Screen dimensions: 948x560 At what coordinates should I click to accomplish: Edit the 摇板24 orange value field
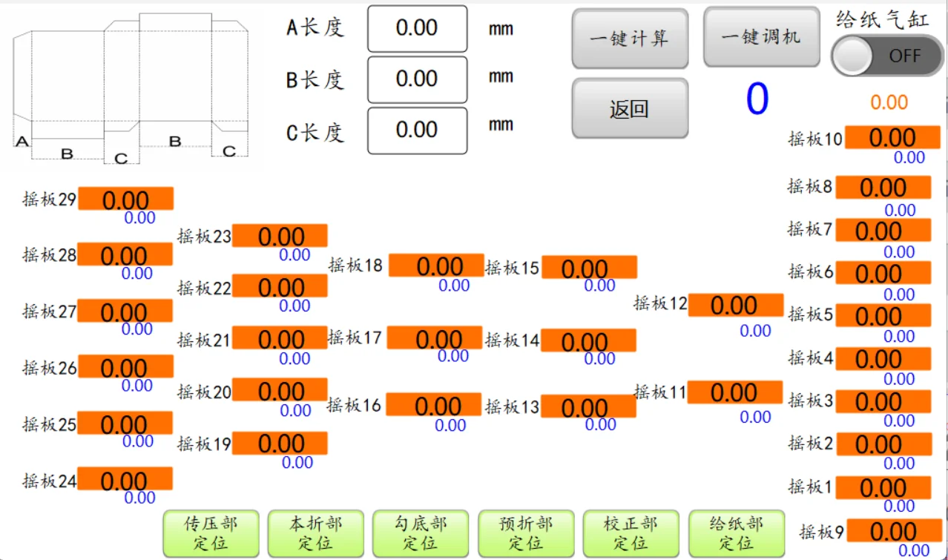coord(125,479)
